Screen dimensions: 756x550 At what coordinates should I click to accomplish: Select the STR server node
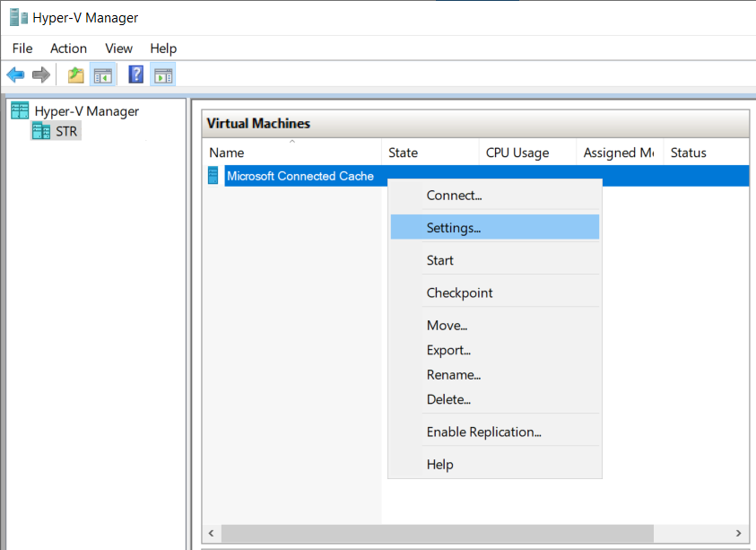click(65, 131)
